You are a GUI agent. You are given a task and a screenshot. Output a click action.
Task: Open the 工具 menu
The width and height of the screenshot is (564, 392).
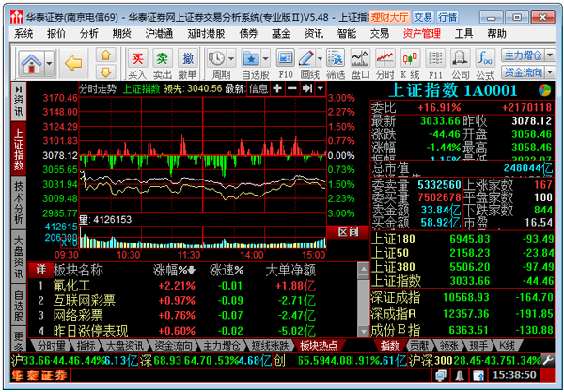click(463, 34)
